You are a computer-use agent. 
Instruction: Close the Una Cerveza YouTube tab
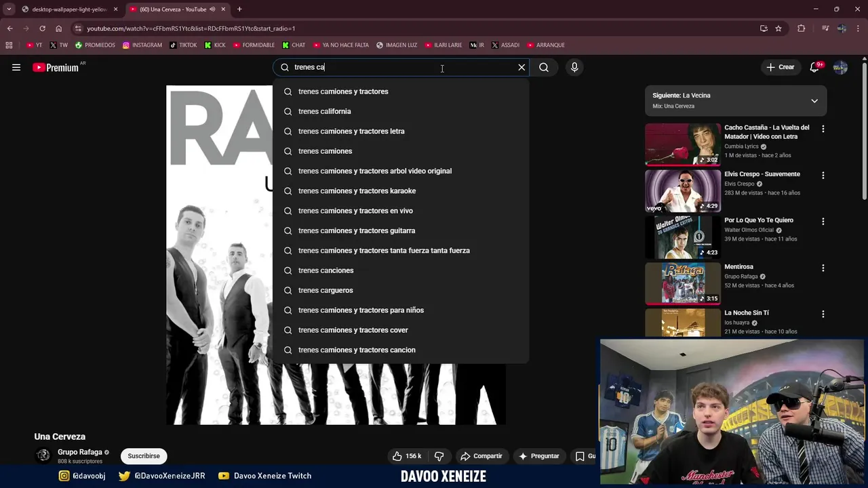(223, 9)
